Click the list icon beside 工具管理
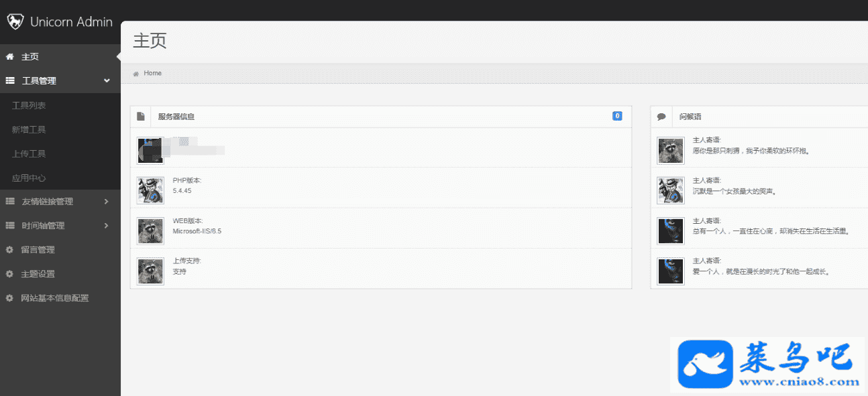Viewport: 868px width, 396px height. click(10, 81)
